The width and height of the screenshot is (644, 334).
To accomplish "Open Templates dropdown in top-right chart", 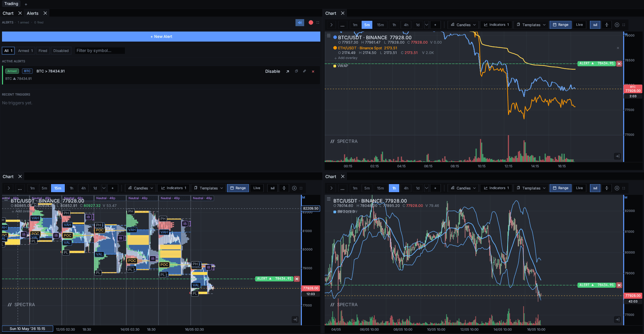I will pos(531,25).
